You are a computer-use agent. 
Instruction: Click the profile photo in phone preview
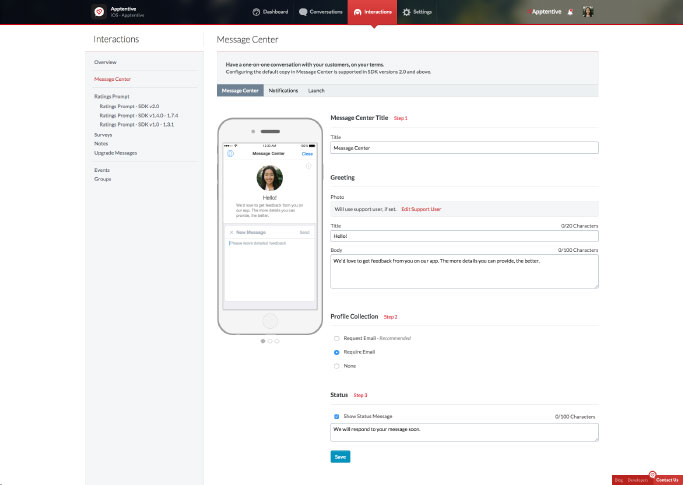click(270, 178)
